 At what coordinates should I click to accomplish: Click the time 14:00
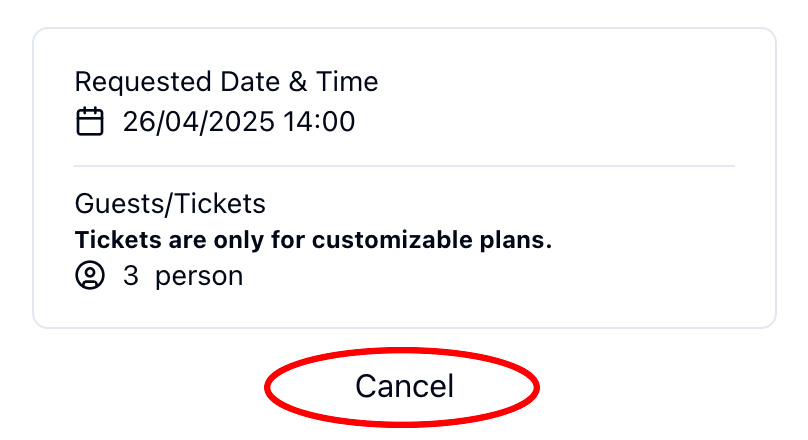coord(321,123)
